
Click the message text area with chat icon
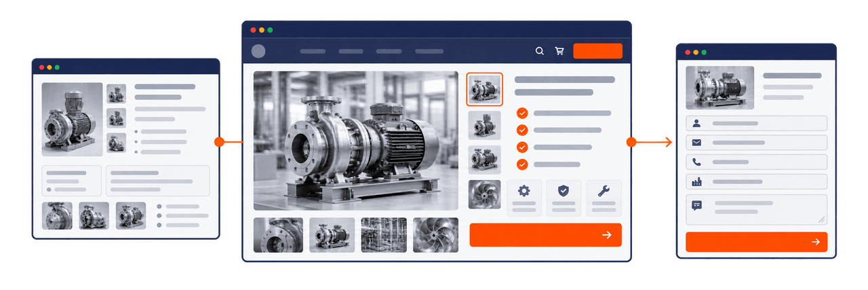(x=756, y=209)
